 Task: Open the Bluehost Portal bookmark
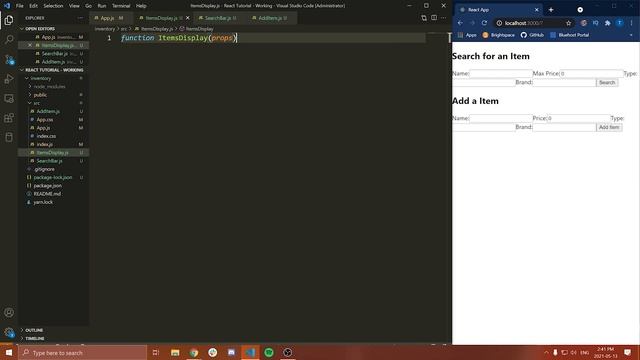[569, 35]
